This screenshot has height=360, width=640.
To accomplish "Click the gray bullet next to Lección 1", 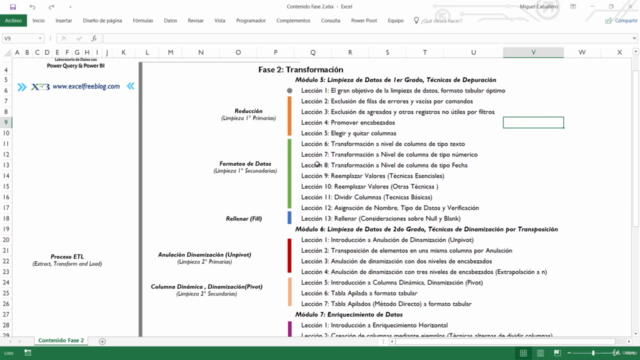I will coord(289,91).
